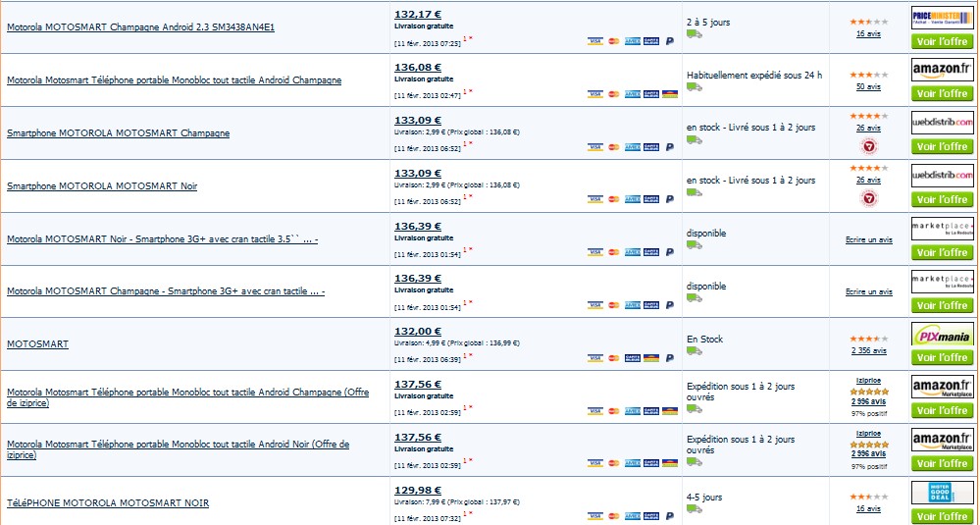
Task: Click 'Voir l'offre' for Android Noir iziprice offer
Action: click(943, 463)
